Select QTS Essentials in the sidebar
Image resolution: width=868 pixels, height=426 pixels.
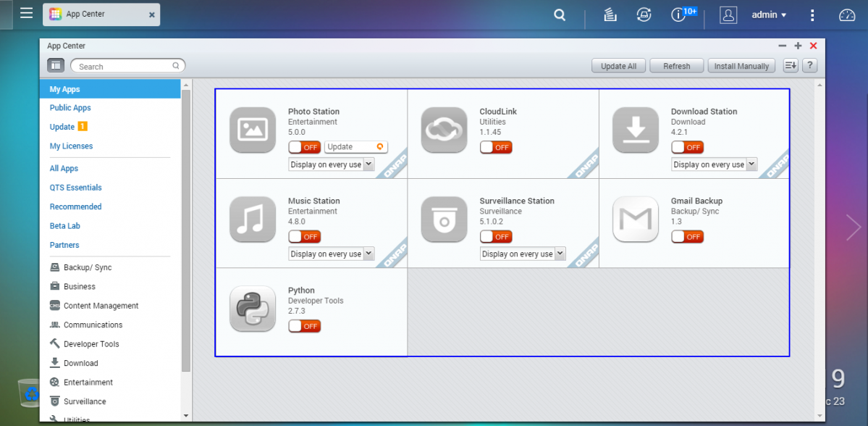pos(76,188)
